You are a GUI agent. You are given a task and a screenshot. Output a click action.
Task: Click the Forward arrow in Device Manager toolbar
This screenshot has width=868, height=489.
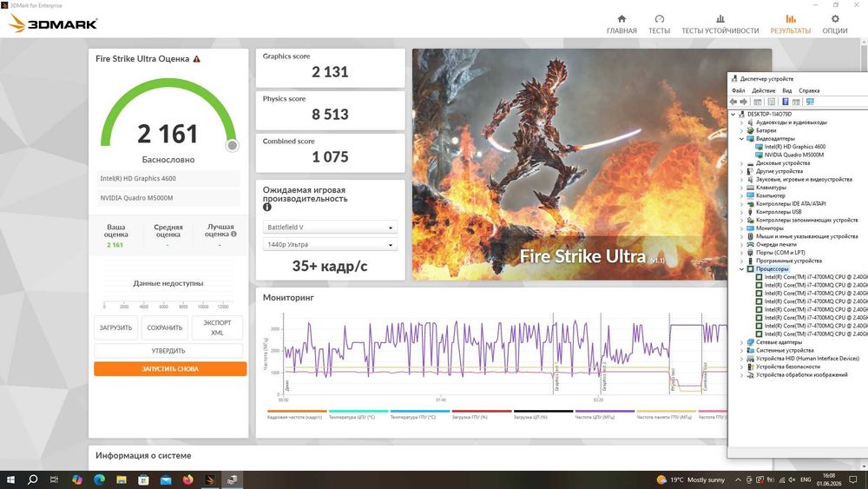pos(744,102)
